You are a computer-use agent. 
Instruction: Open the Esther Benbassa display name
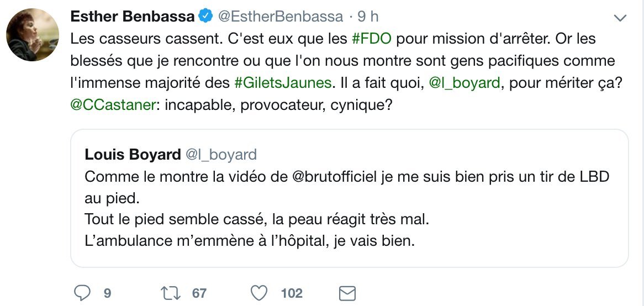tap(133, 17)
